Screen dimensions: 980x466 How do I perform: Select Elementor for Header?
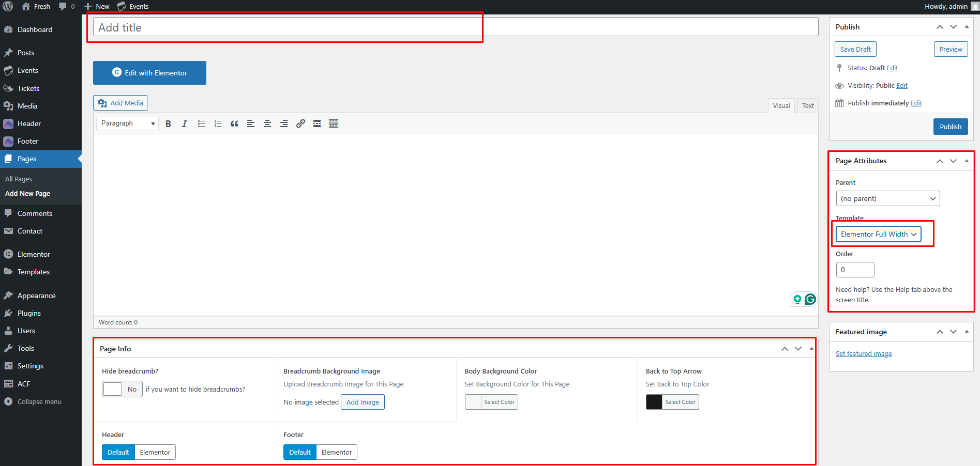pos(155,452)
